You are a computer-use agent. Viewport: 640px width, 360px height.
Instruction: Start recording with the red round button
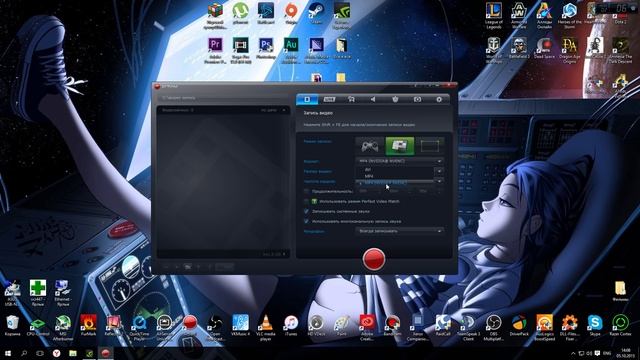coord(373,259)
